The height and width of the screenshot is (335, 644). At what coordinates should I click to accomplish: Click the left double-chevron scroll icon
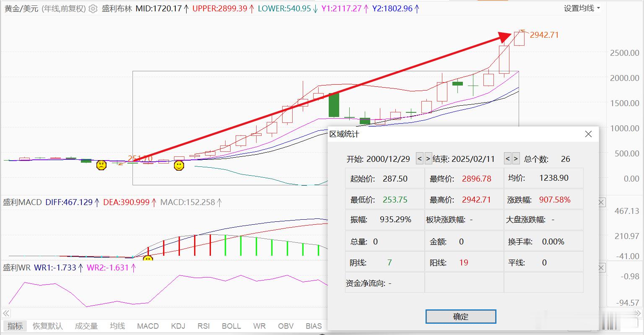(x=6, y=313)
